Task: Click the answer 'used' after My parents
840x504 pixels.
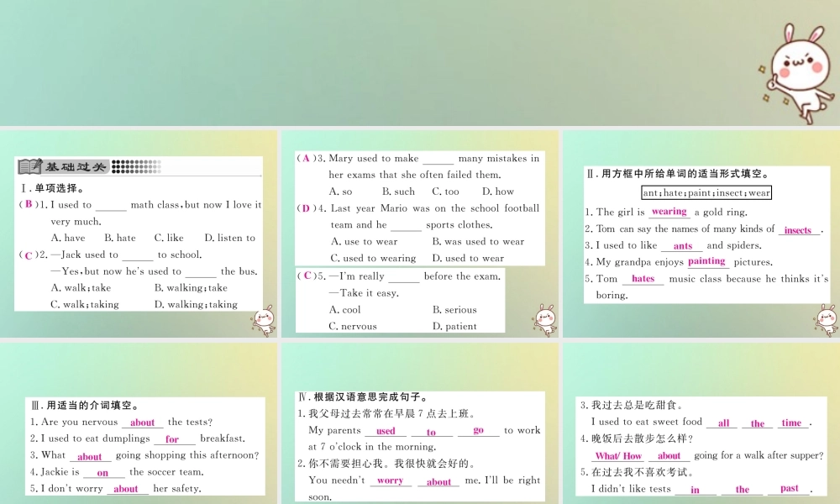Action: (x=386, y=431)
